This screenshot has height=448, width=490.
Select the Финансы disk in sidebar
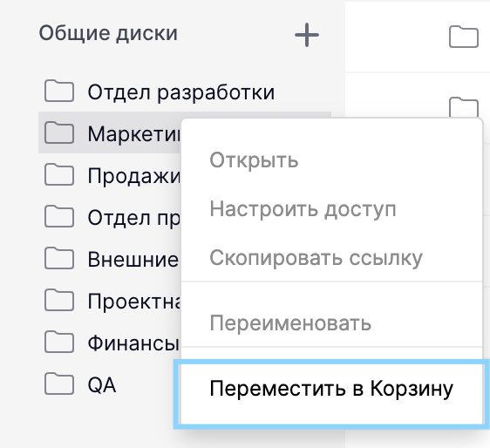coord(110,343)
